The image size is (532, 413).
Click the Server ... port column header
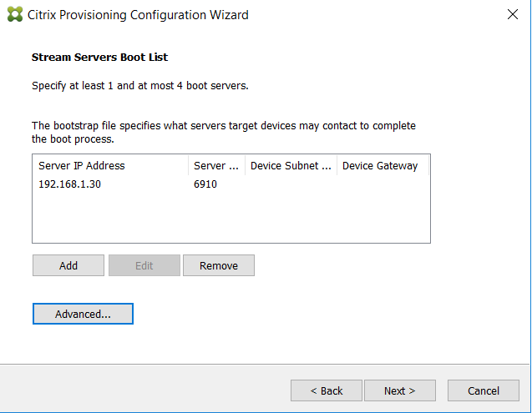pos(217,166)
